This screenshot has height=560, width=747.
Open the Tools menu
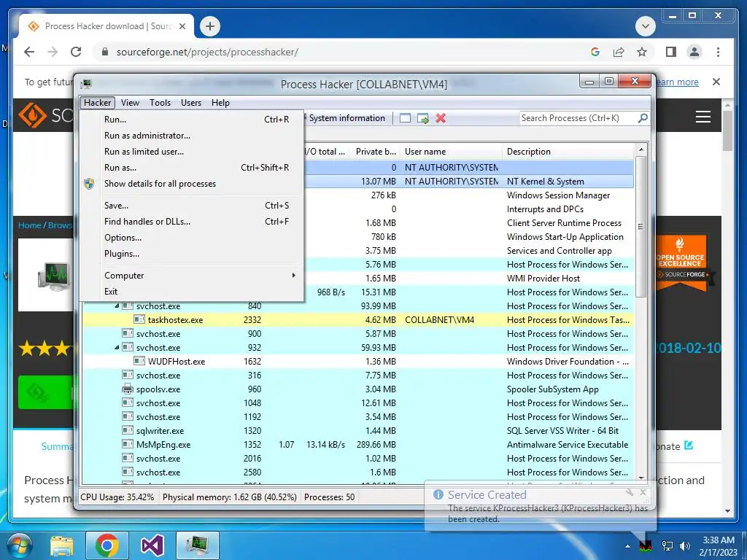(160, 102)
